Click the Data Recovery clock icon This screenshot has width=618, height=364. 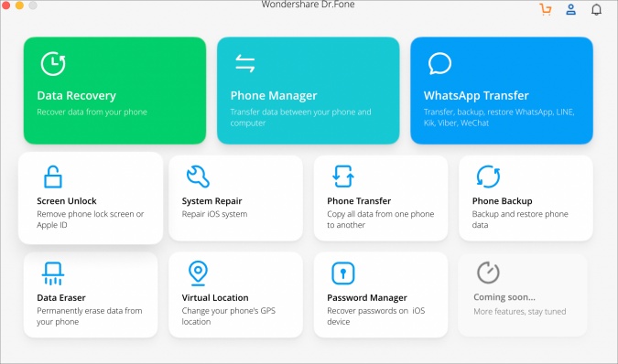tap(53, 63)
